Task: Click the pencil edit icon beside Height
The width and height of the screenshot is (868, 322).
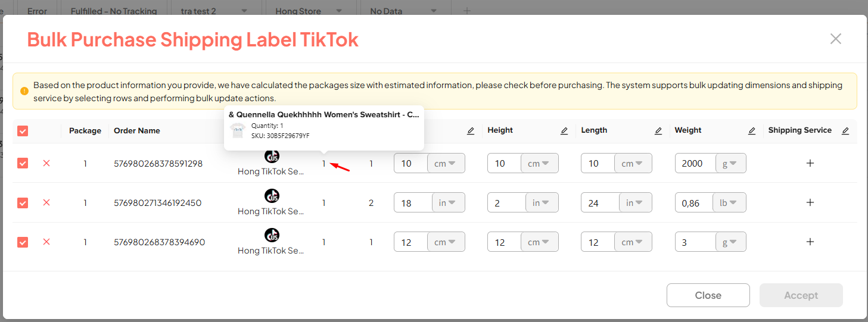Action: 564,131
